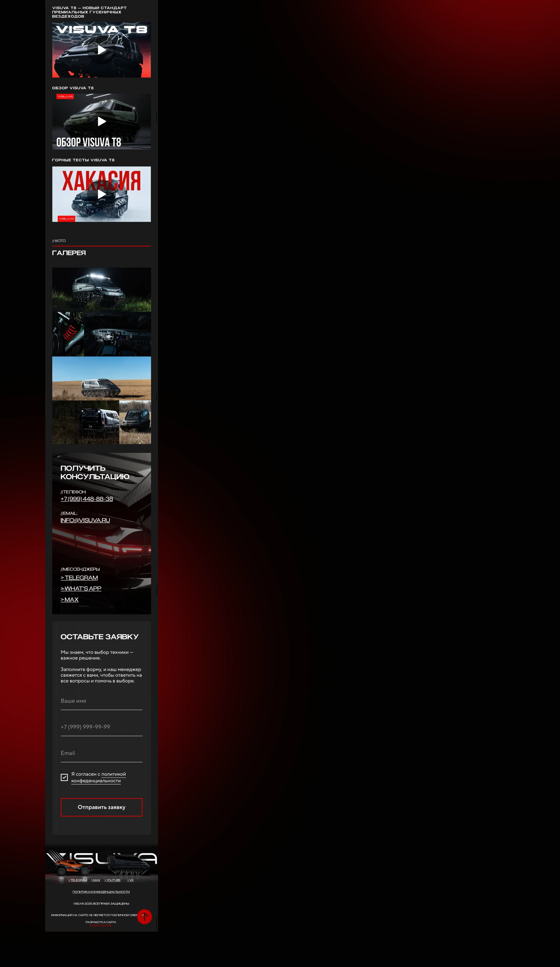
Task: Toggle the privacy policy consent checkbox
Action: pos(64,777)
